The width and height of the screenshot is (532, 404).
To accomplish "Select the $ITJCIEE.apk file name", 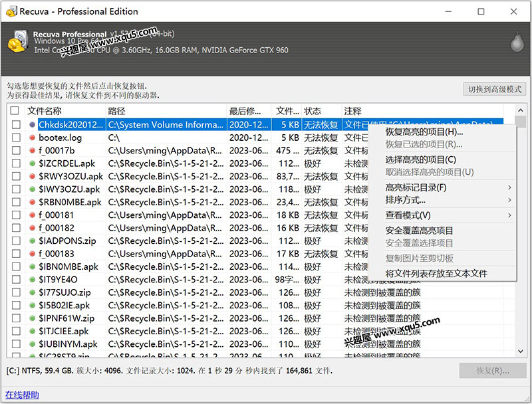I will coord(63,331).
